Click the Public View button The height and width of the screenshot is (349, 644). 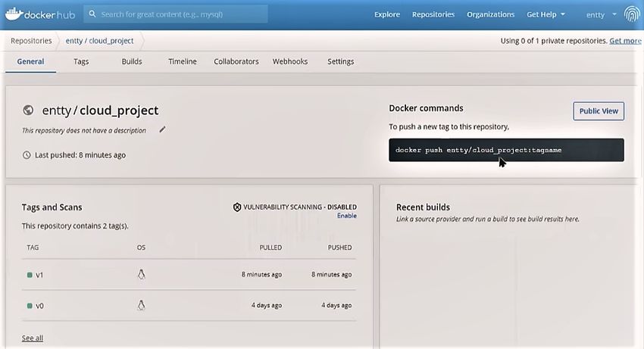click(599, 111)
